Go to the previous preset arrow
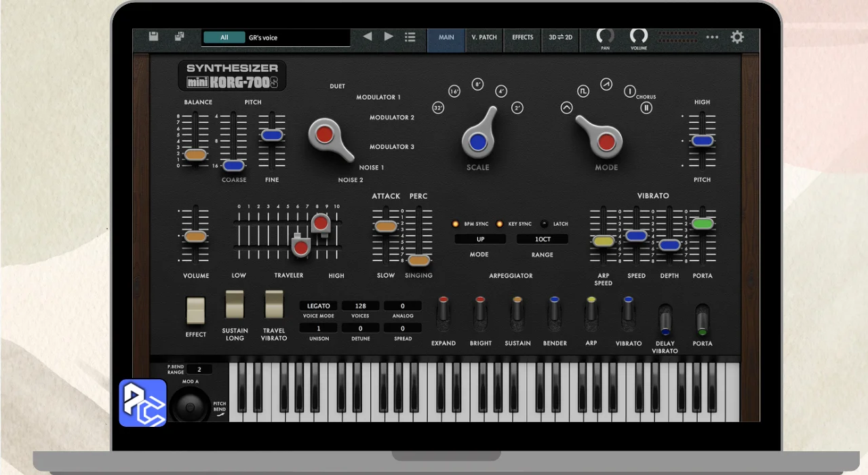868x475 pixels. (368, 37)
